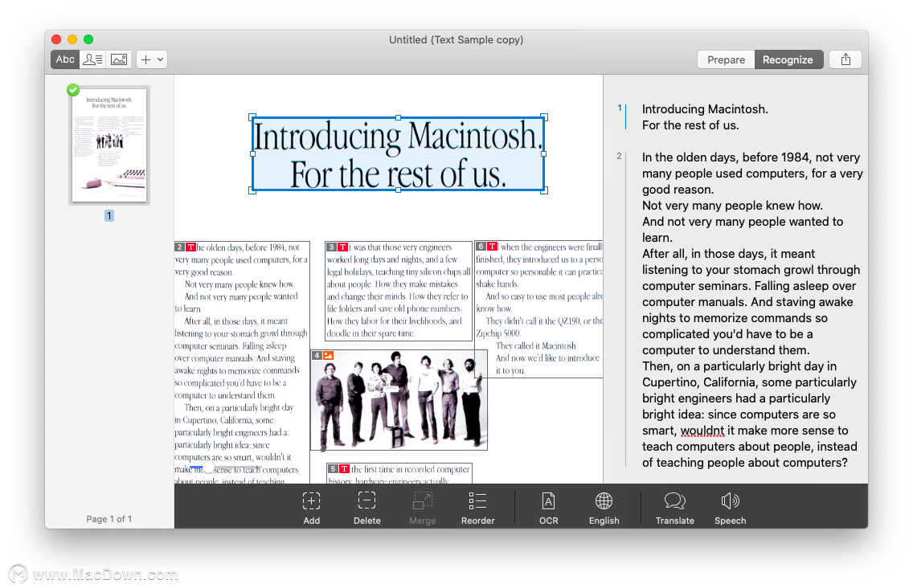This screenshot has width=913, height=588.
Task: Select the Abc text zone tool
Action: pyautogui.click(x=65, y=59)
